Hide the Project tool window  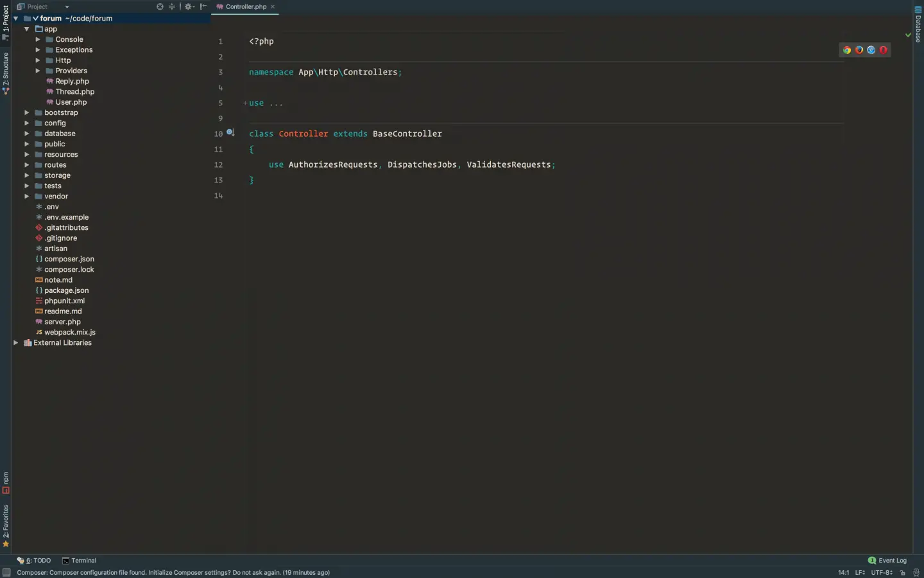click(203, 6)
